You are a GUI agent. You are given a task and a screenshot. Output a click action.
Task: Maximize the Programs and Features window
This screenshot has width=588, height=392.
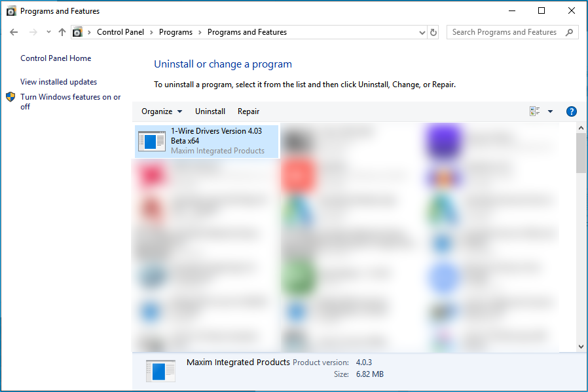[542, 11]
